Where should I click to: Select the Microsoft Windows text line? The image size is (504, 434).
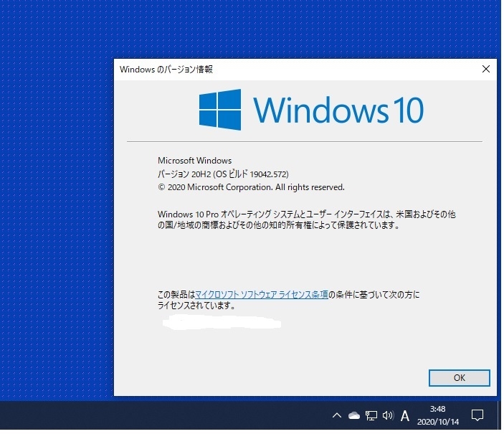(194, 160)
